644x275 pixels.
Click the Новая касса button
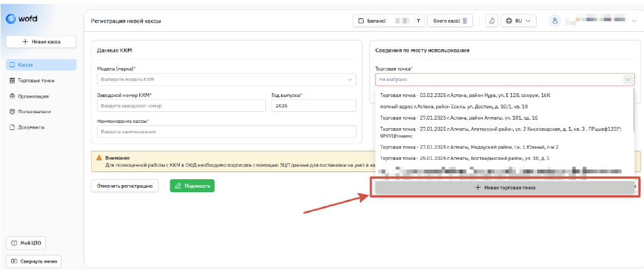click(41, 41)
